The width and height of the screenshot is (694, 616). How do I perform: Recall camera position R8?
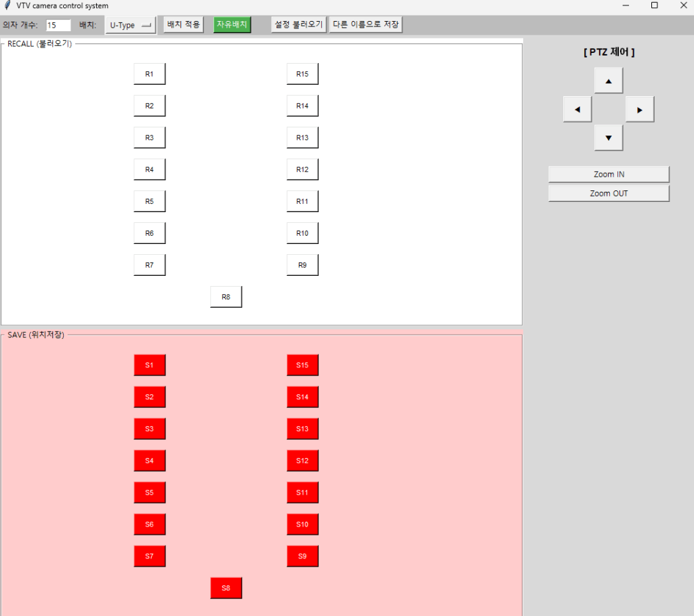pos(226,297)
